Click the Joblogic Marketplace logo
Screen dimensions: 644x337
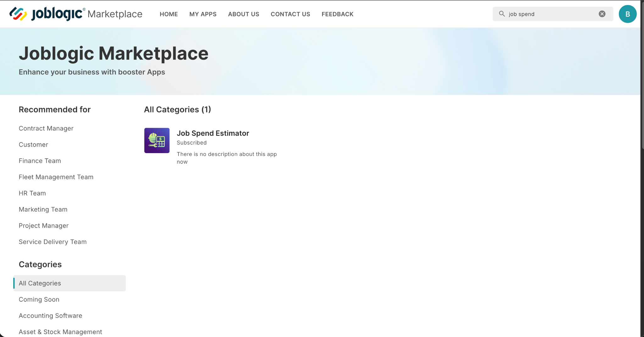[x=76, y=14]
